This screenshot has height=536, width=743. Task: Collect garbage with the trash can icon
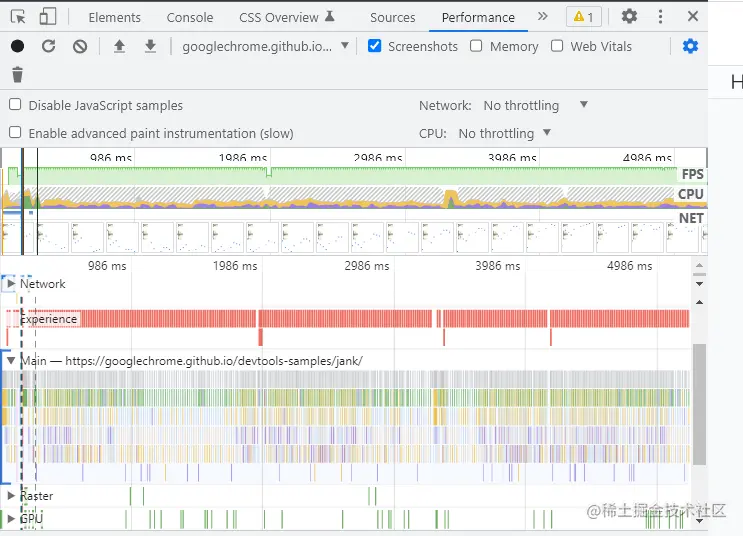coord(18,75)
